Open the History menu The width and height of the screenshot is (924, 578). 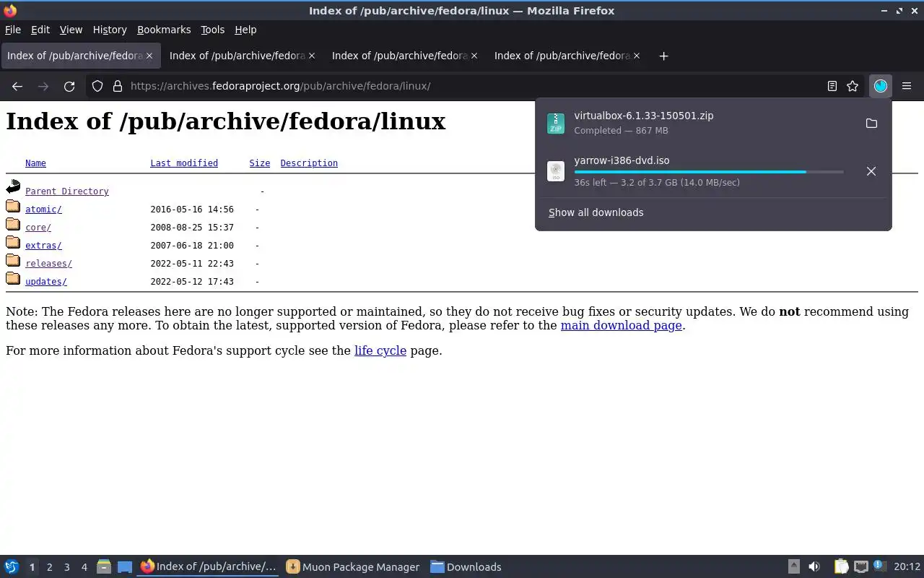click(x=110, y=30)
